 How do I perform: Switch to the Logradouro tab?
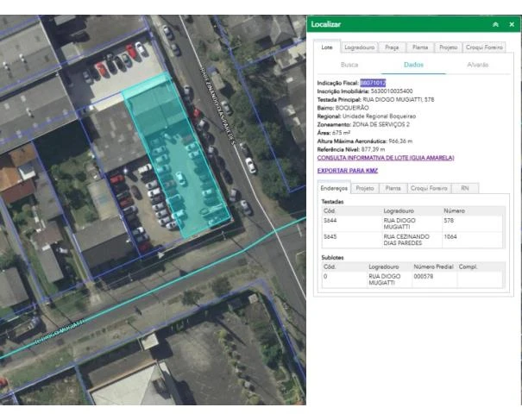[x=359, y=47]
